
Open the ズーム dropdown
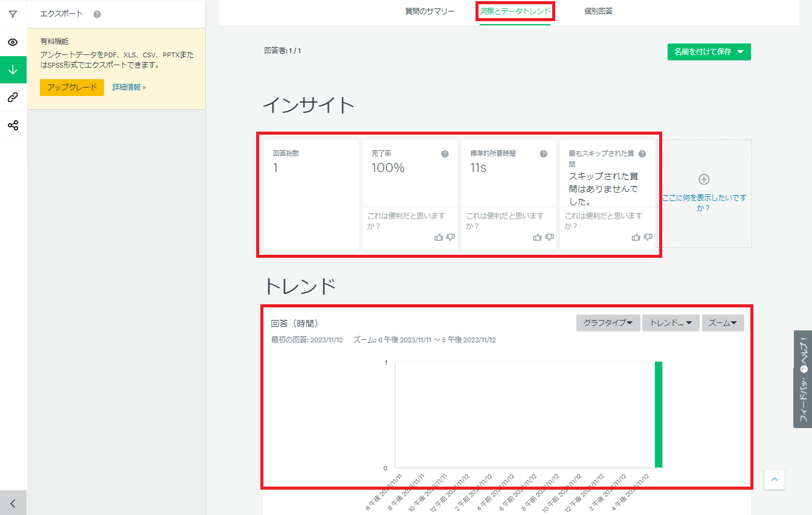pos(723,323)
